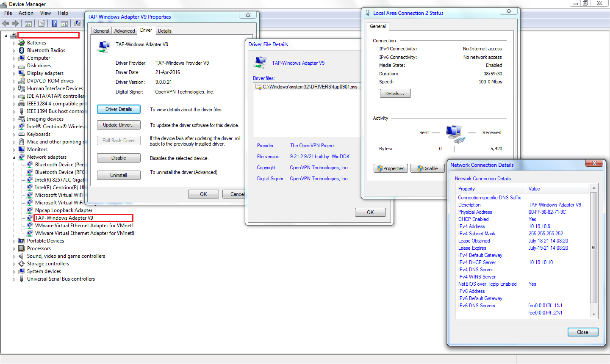610x364 pixels.
Task: Select the DVD/CD-ROM drives icon
Action: tap(22, 81)
